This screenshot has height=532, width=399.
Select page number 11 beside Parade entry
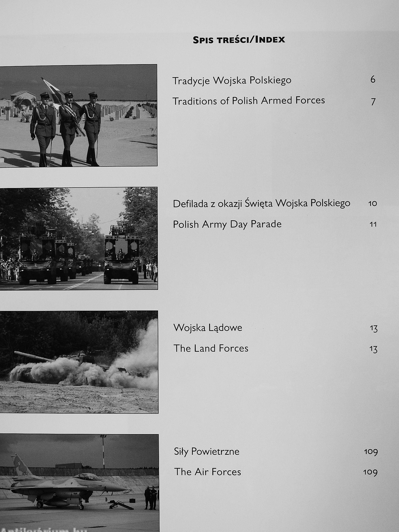(373, 225)
